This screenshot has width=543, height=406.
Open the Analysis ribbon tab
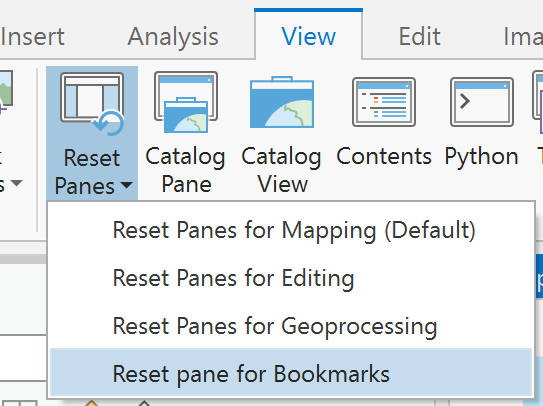pyautogui.click(x=173, y=36)
